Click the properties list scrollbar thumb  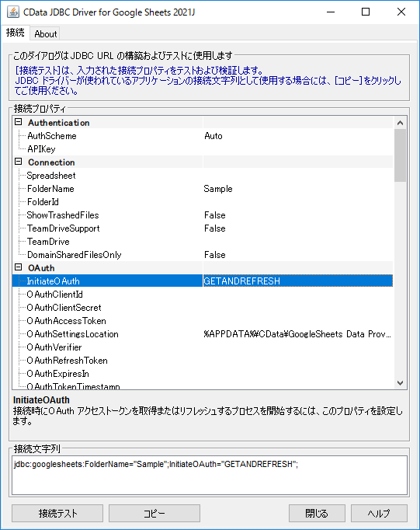tap(400, 155)
